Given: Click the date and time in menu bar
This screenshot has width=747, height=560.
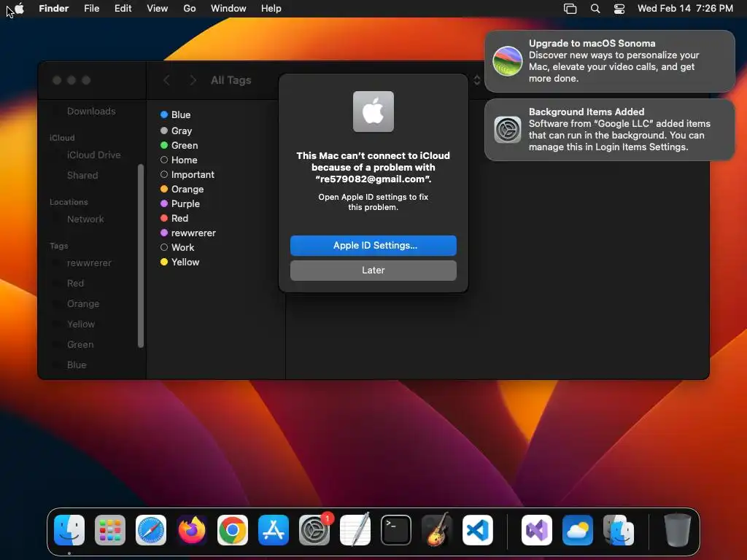Looking at the screenshot, I should point(685,9).
